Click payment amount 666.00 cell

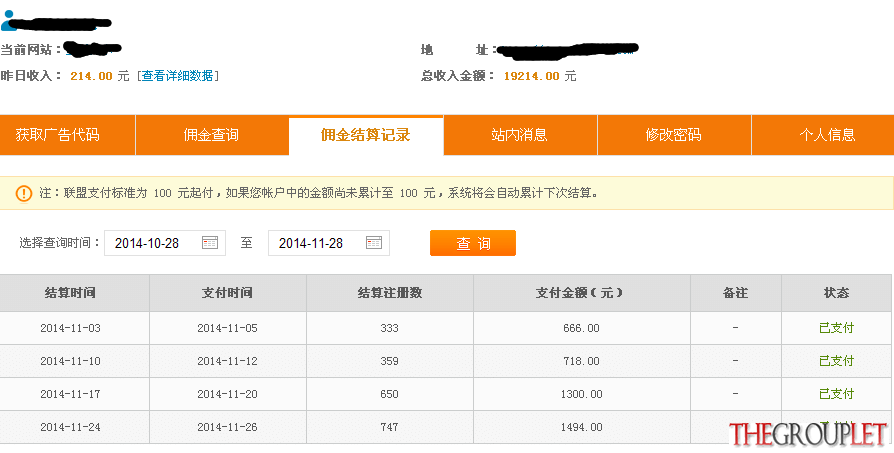coord(582,328)
